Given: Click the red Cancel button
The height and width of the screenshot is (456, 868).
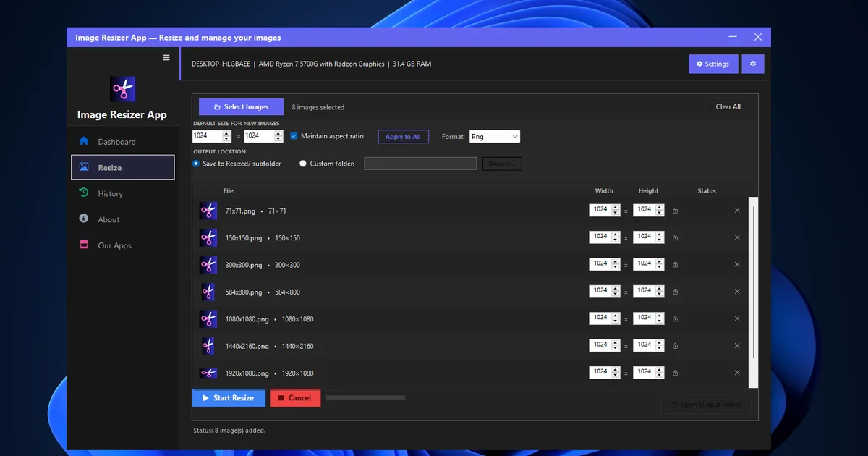Looking at the screenshot, I should (295, 397).
